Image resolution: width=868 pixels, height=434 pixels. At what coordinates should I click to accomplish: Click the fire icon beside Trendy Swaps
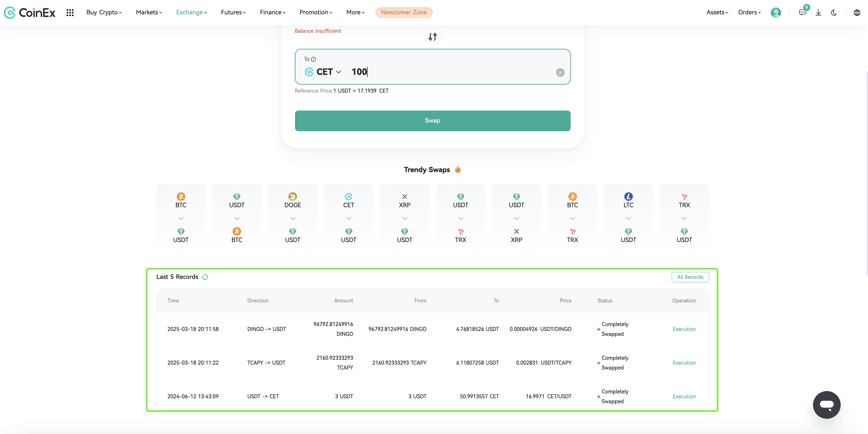tap(458, 170)
